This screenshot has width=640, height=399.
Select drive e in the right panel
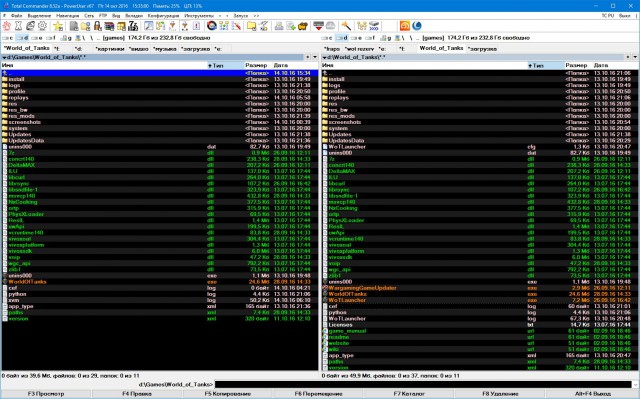(357, 38)
